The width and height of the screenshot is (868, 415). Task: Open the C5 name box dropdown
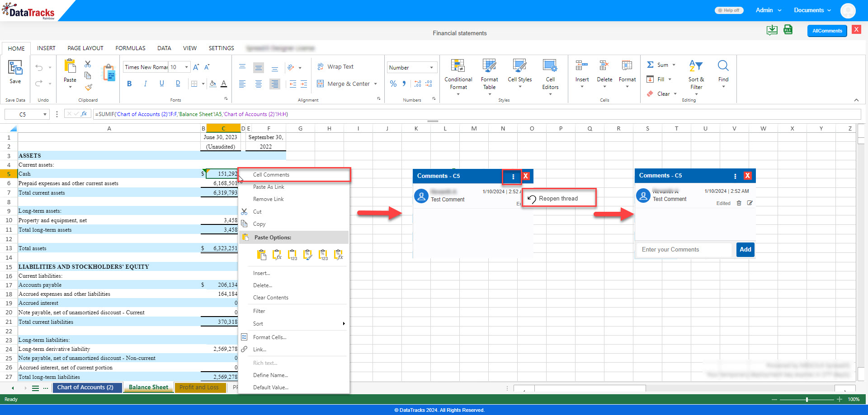tap(45, 114)
